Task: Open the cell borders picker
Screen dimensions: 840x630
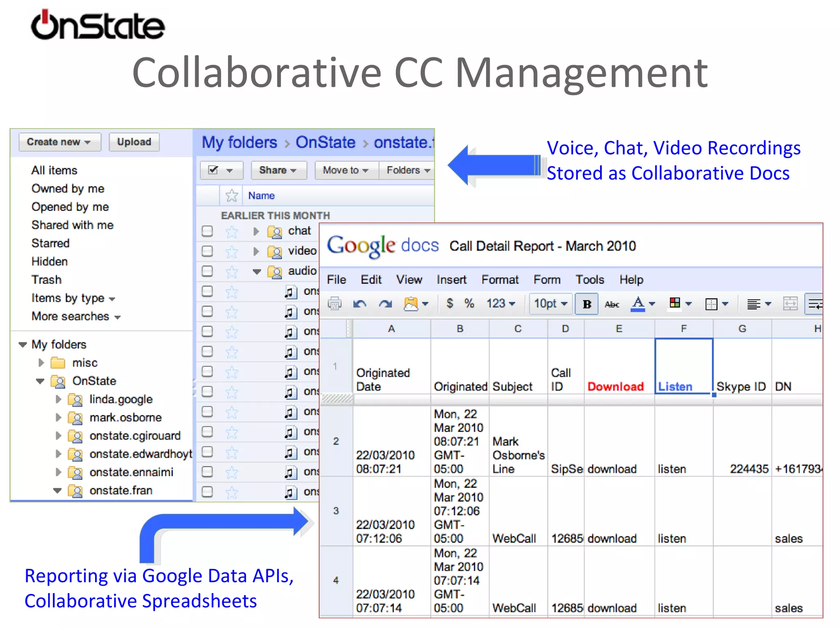Action: coord(717,304)
